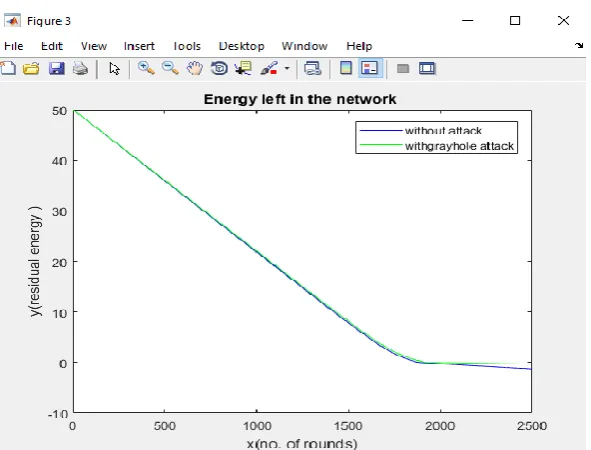
Task: Insert a Colorbar via toolbar icon
Action: (346, 68)
